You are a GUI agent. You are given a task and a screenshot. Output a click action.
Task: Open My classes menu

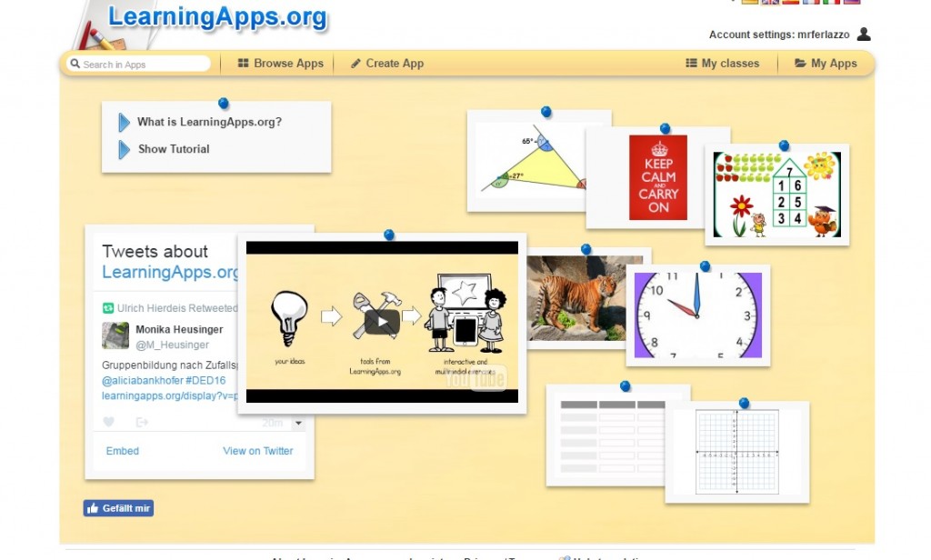(x=722, y=63)
